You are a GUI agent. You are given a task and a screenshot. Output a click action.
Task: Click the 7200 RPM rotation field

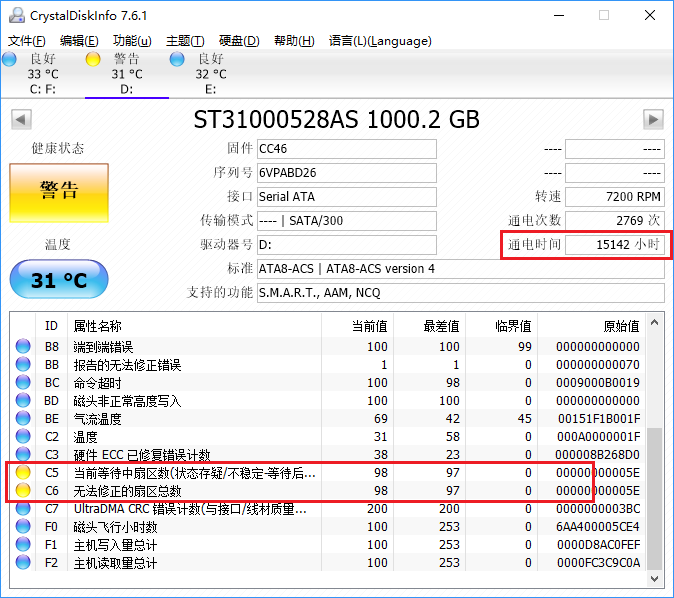tap(615, 197)
